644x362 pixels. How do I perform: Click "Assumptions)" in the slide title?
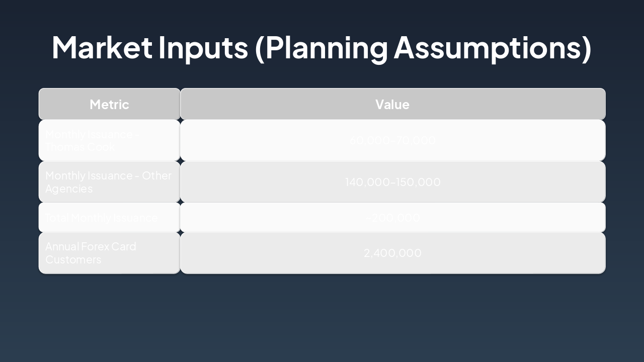[493, 47]
